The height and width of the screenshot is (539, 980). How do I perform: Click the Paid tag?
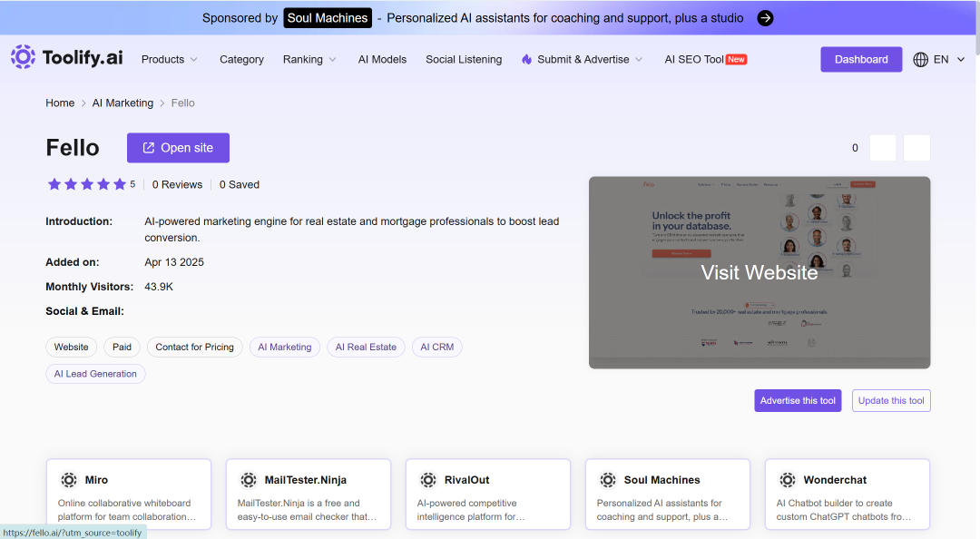point(122,347)
